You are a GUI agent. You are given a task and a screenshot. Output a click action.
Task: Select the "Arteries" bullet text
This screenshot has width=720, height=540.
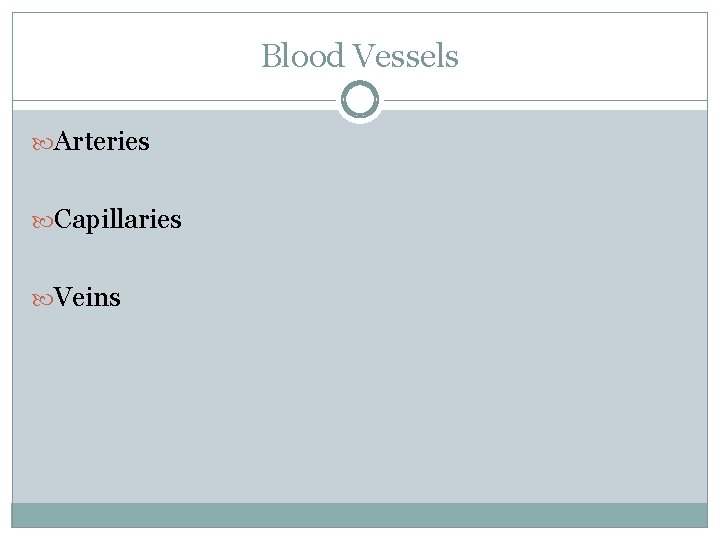(102, 142)
